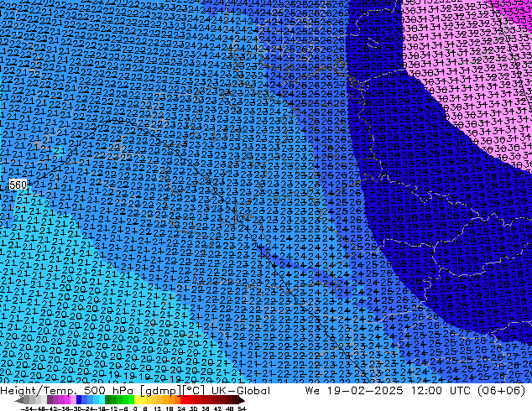This screenshot has width=532, height=411.
Task: Click the 'We 19-02-2025' date text
Action: [x=354, y=391]
